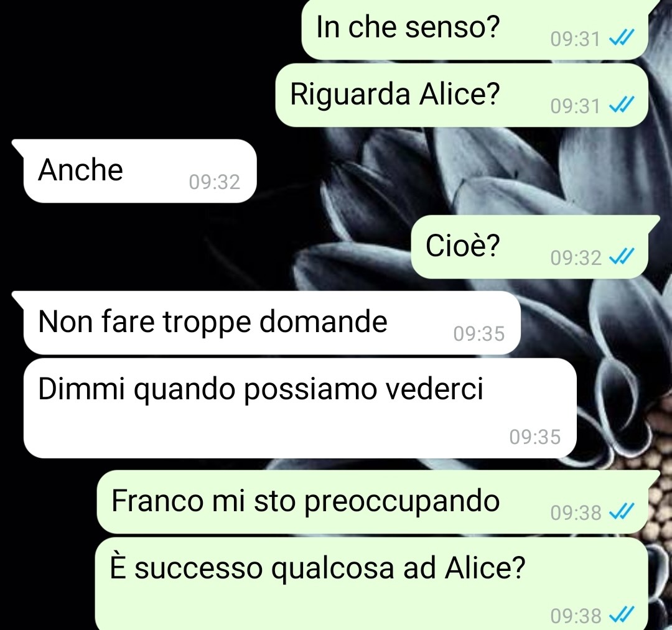Click blue double-check next to 'Cioè?'

[621, 258]
